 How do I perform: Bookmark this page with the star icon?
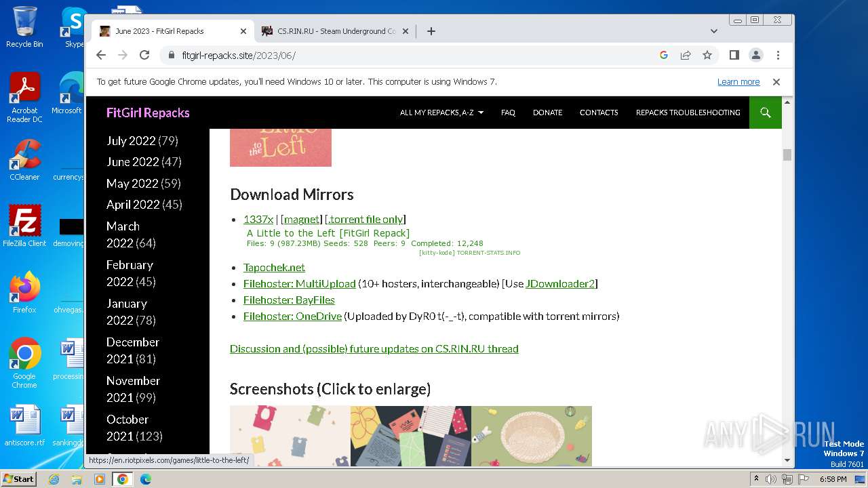click(707, 55)
